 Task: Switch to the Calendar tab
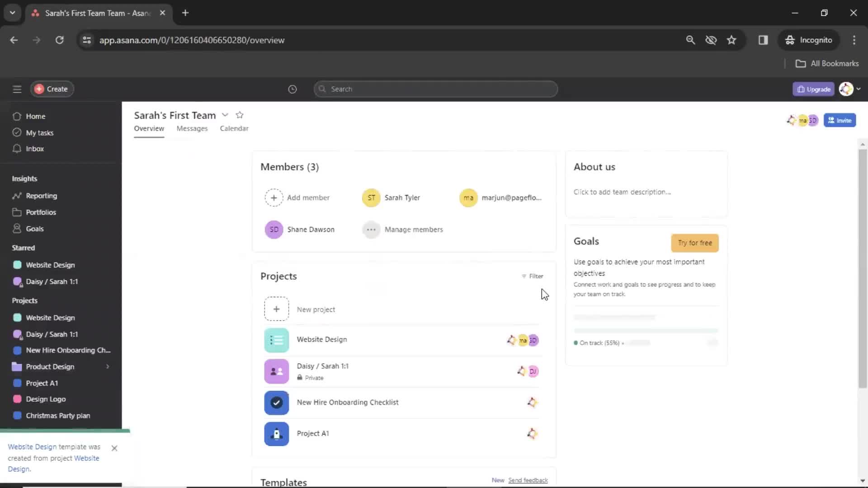click(234, 128)
